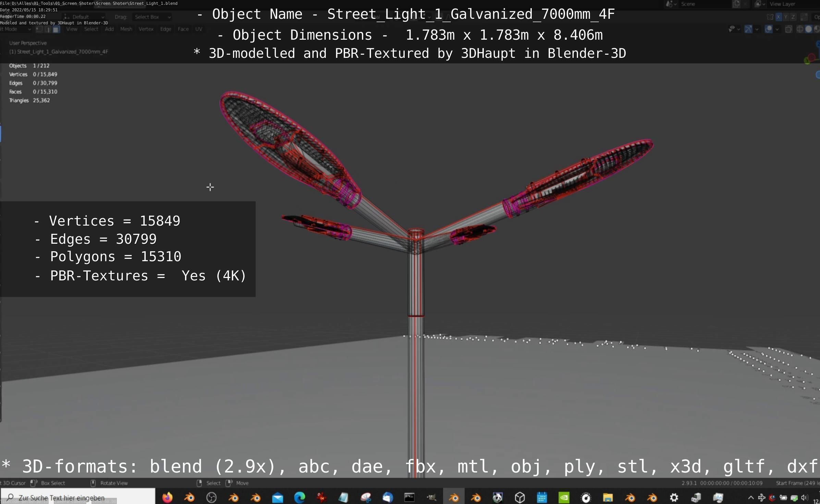Toggle X-ray transparency mode

coord(788,29)
